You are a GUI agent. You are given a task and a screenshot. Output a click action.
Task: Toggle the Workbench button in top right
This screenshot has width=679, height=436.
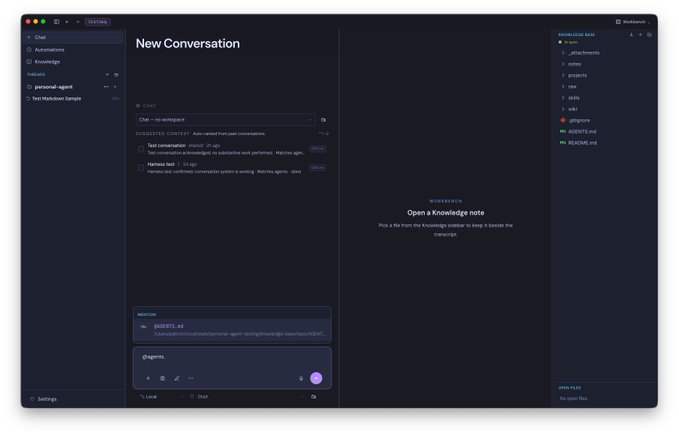click(x=633, y=22)
